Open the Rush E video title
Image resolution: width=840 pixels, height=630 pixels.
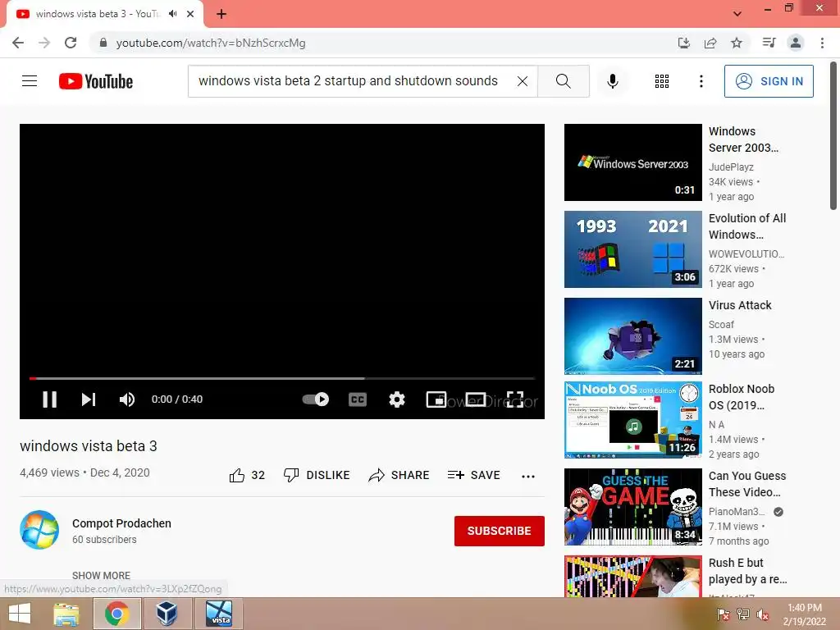tap(748, 571)
